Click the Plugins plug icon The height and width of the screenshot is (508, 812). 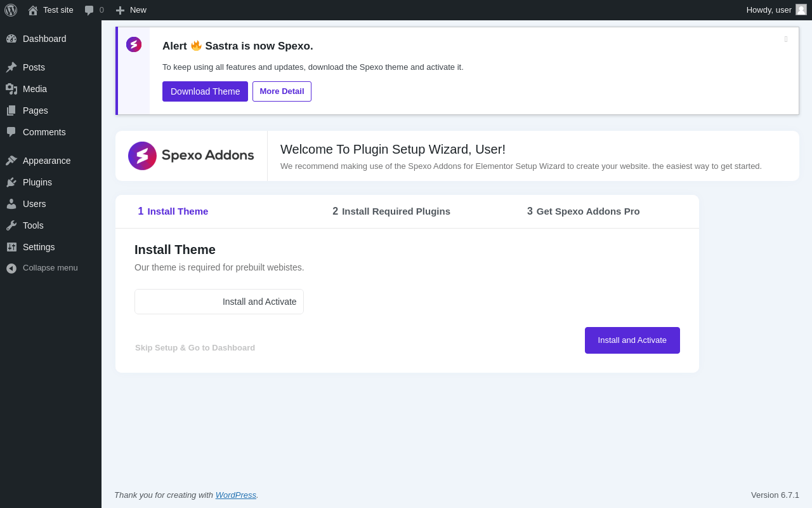point(11,182)
